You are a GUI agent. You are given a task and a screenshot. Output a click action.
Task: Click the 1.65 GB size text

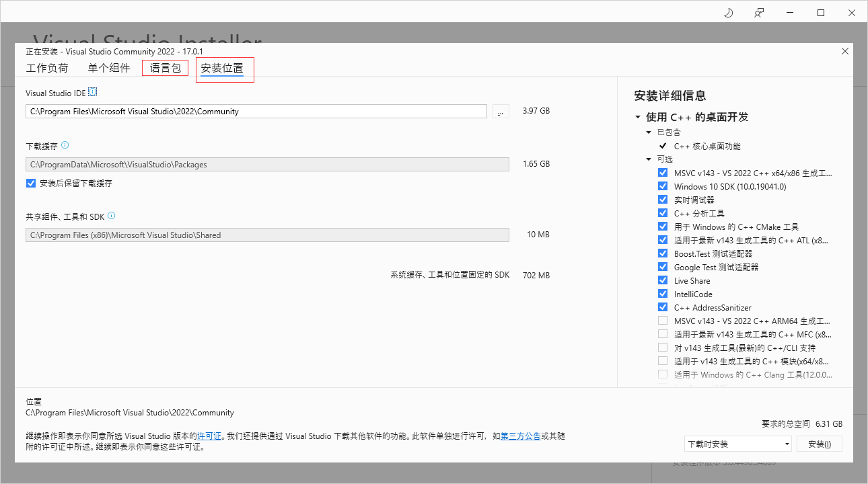click(x=536, y=164)
